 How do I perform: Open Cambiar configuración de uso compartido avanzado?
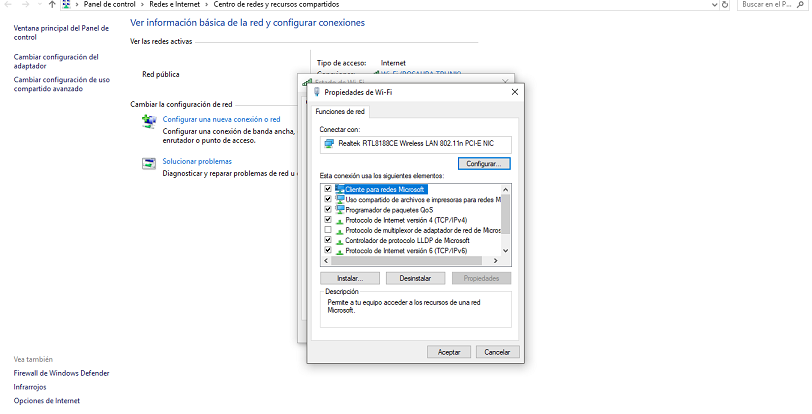point(62,84)
